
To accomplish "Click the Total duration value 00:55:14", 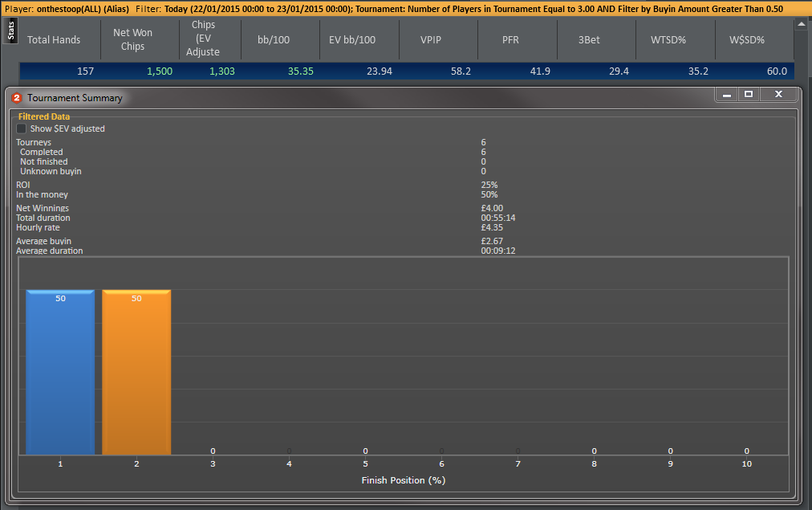I will tap(497, 218).
